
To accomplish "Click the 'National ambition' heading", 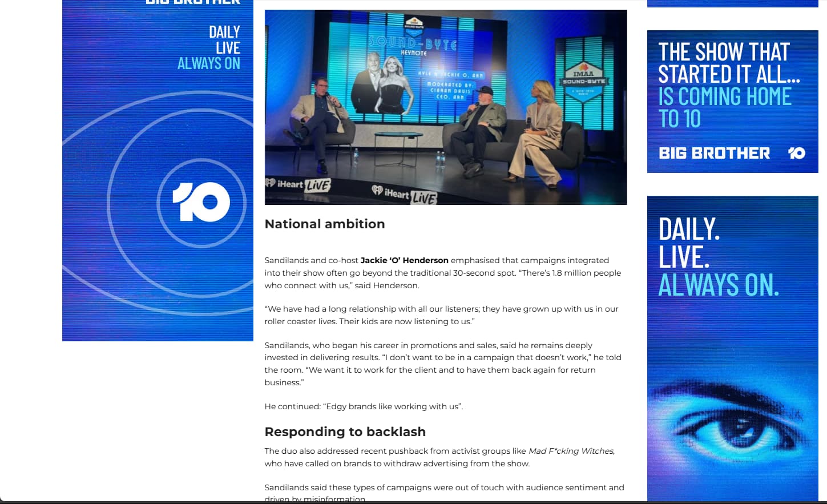I will point(325,224).
